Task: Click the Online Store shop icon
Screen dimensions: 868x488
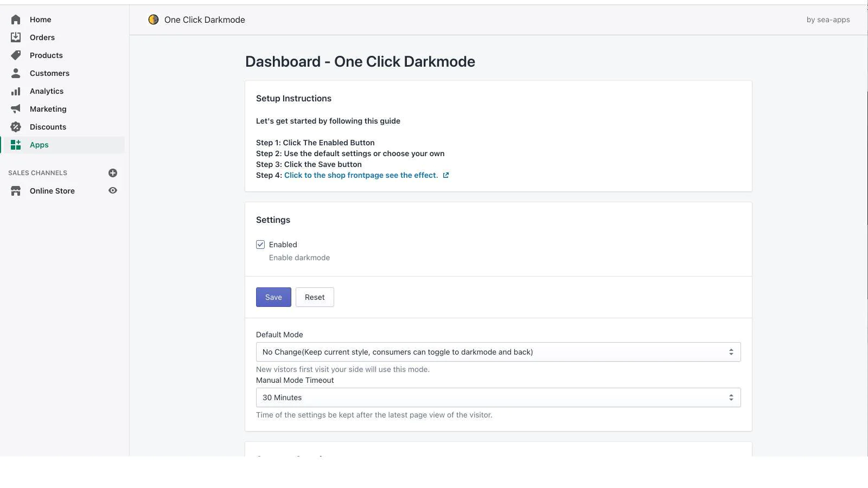Action: click(16, 191)
